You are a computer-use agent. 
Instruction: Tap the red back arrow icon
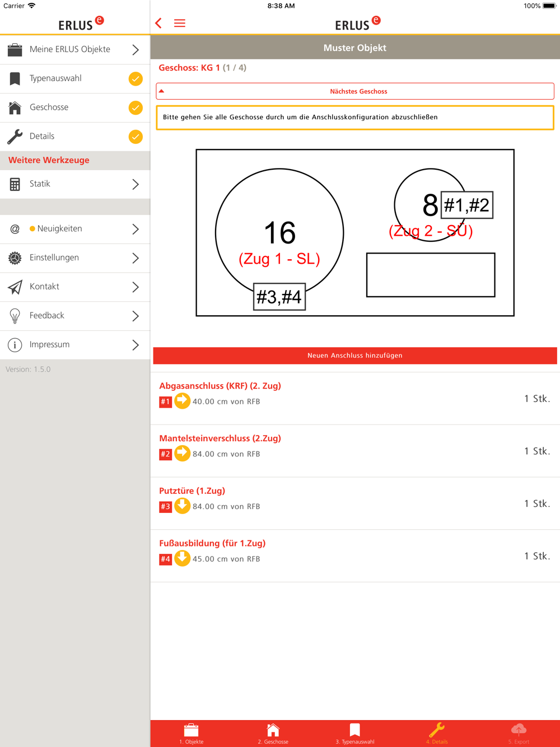[x=158, y=23]
